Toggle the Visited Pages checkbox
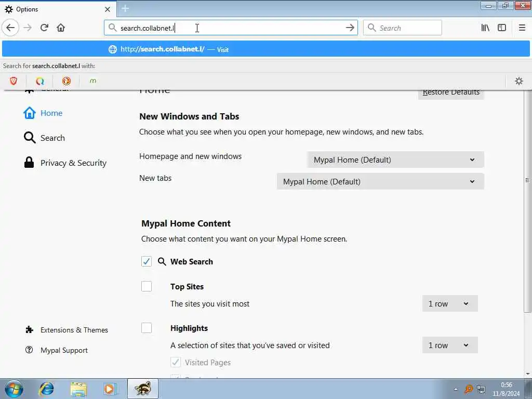 click(x=176, y=362)
